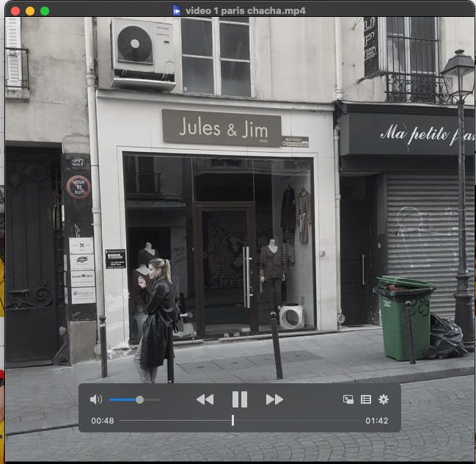Open the playlist list icon
This screenshot has height=464, width=476.
click(366, 399)
